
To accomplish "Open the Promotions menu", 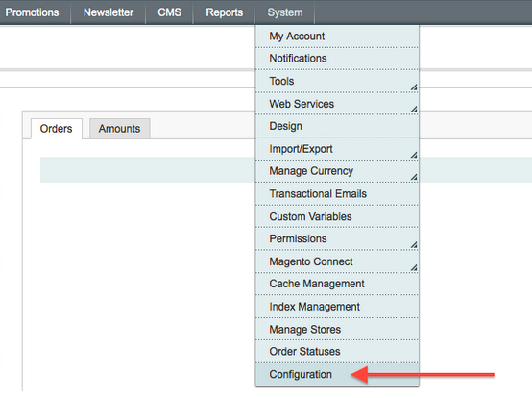I will tap(33, 12).
